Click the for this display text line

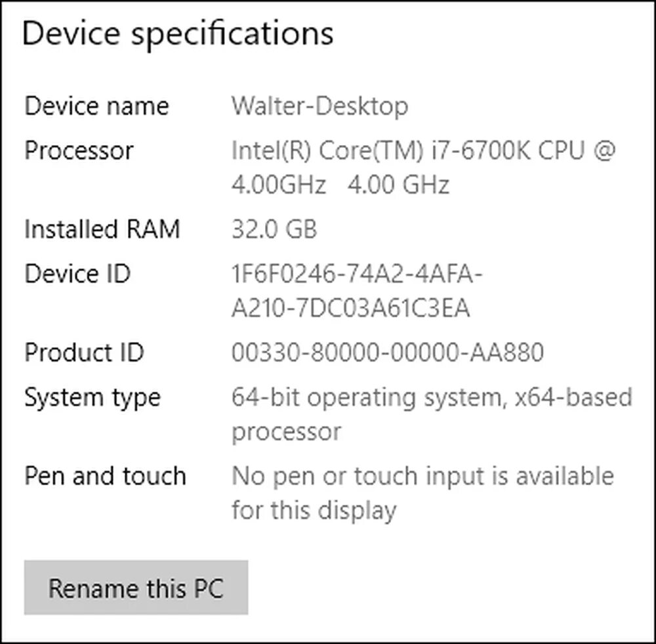pyautogui.click(x=314, y=511)
